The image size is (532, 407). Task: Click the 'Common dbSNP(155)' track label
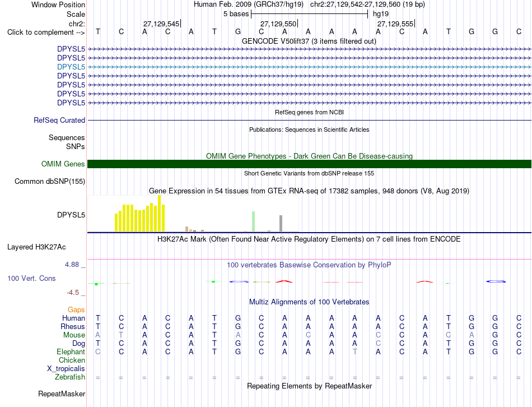click(x=50, y=182)
